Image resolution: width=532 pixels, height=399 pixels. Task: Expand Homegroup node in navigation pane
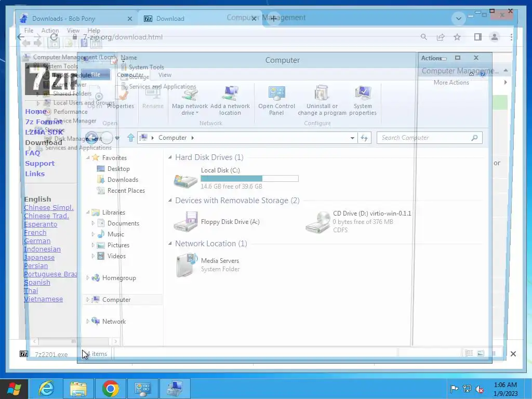(87, 278)
